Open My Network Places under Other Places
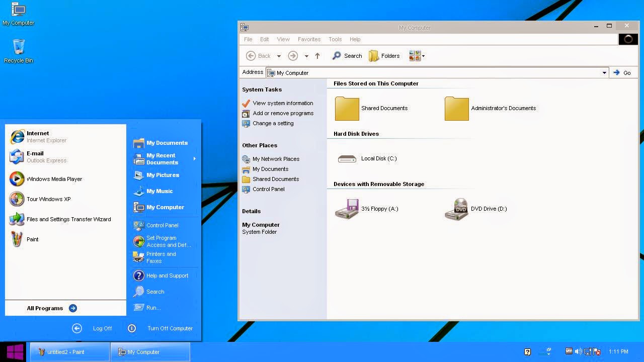Image resolution: width=644 pixels, height=362 pixels. pyautogui.click(x=271, y=159)
